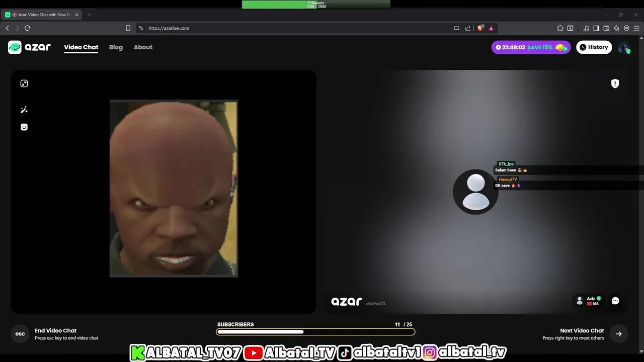The height and width of the screenshot is (362, 644).
Task: Open the face mask filter icon
Action: [x=24, y=127]
